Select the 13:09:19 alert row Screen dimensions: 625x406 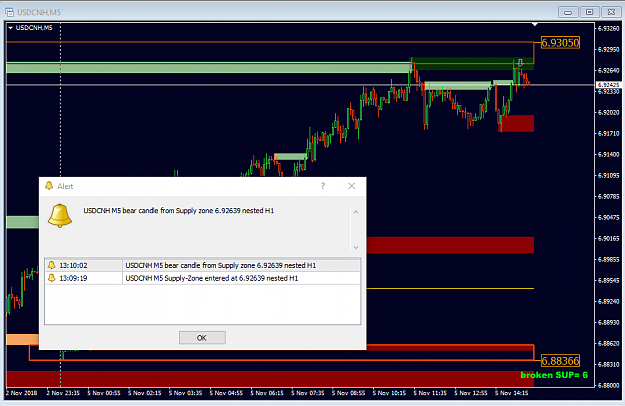click(x=202, y=278)
